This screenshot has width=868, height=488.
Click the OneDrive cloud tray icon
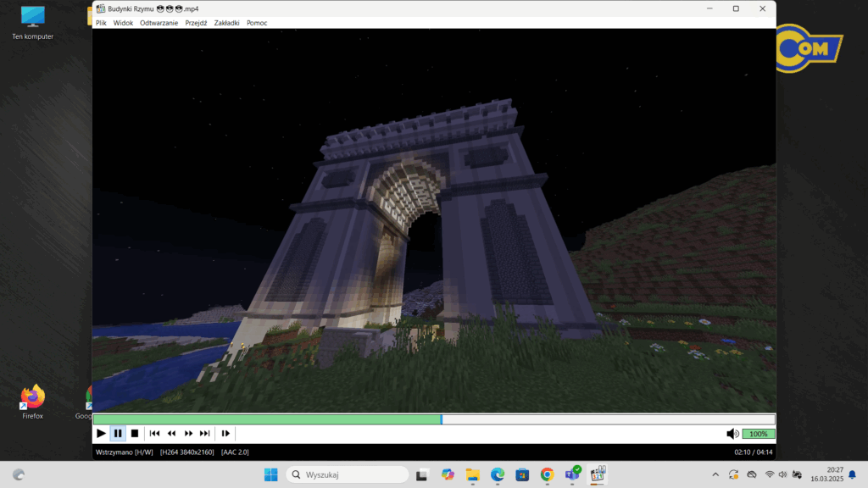[x=752, y=474]
